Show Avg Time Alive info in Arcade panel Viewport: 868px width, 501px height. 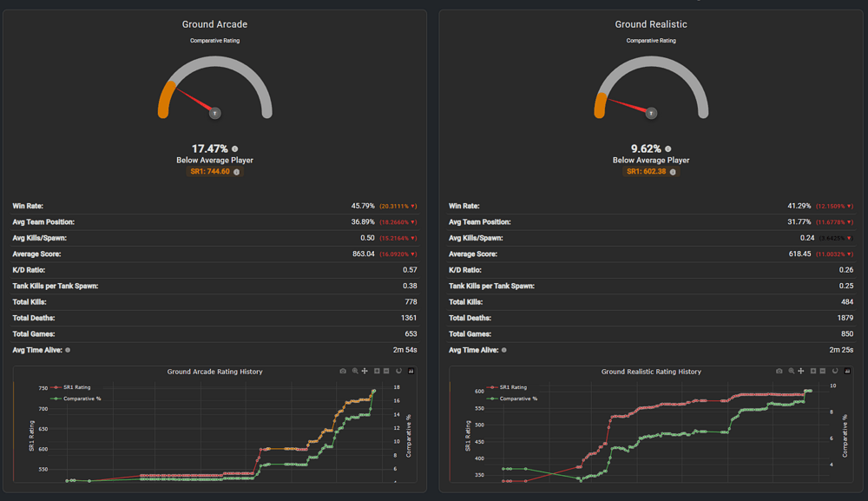(68, 350)
